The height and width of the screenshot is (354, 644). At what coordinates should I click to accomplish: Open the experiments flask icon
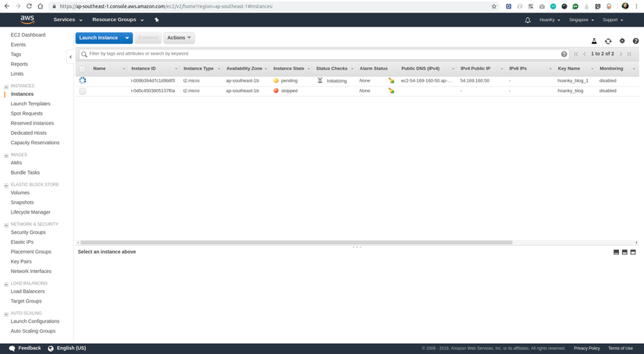[x=594, y=41]
